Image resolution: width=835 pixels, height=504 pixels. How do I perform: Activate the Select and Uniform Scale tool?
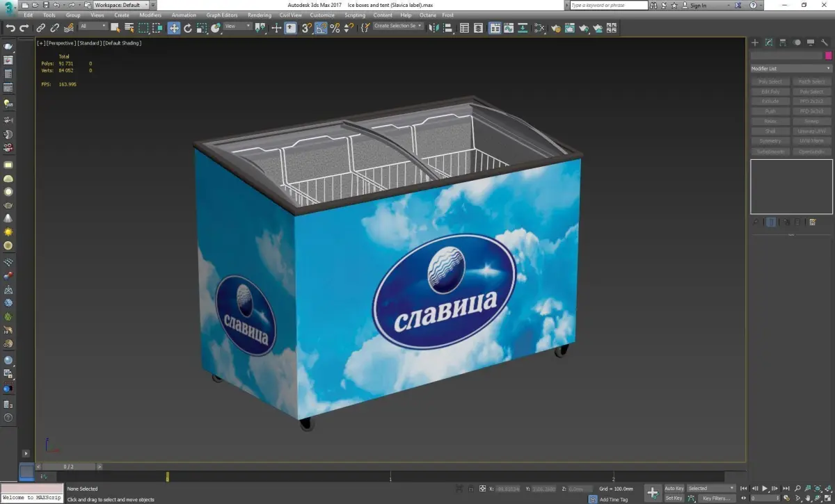[202, 29]
